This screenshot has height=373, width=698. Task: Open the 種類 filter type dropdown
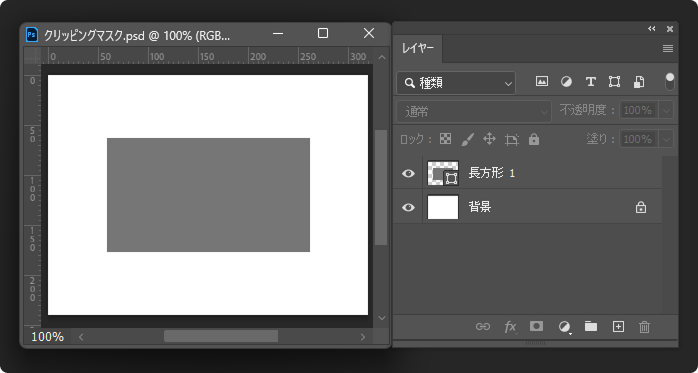(456, 83)
